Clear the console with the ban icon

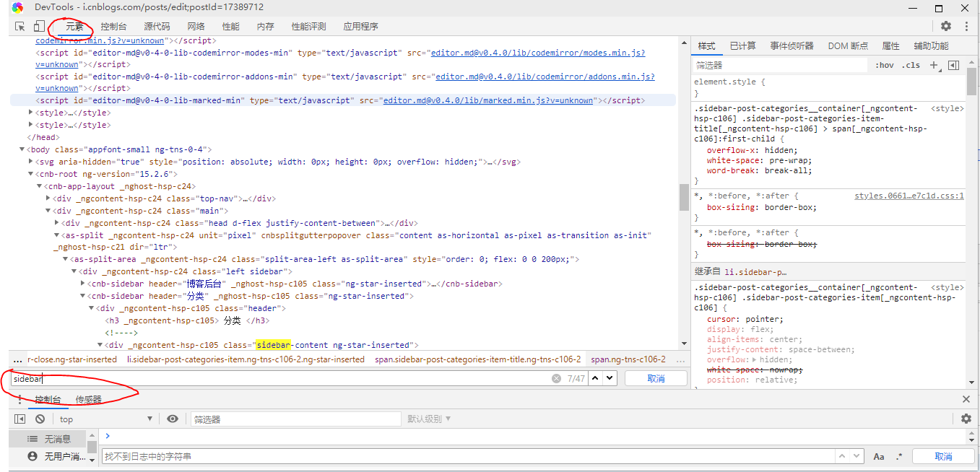pyautogui.click(x=40, y=419)
